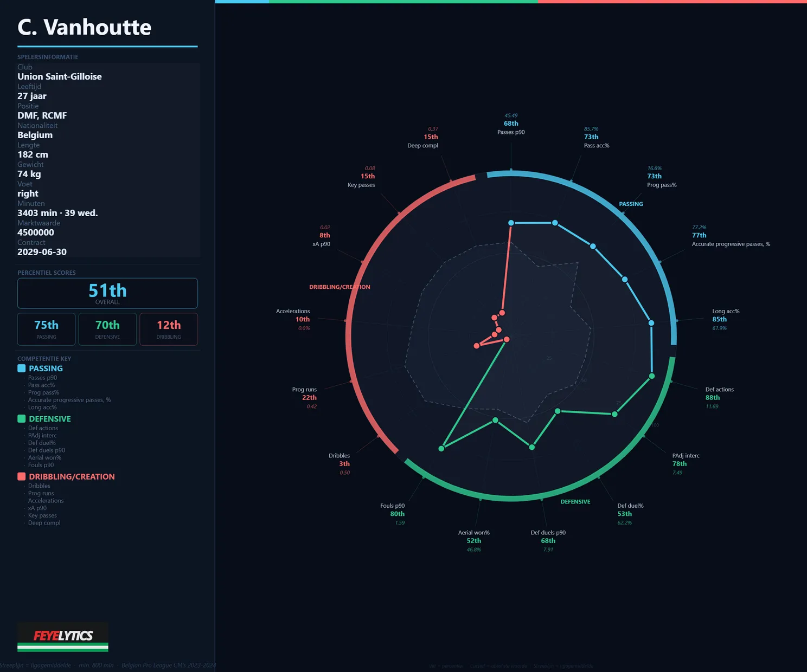The width and height of the screenshot is (807, 672).
Task: Click club value Union Saint-Gilloise
Action: click(x=60, y=76)
